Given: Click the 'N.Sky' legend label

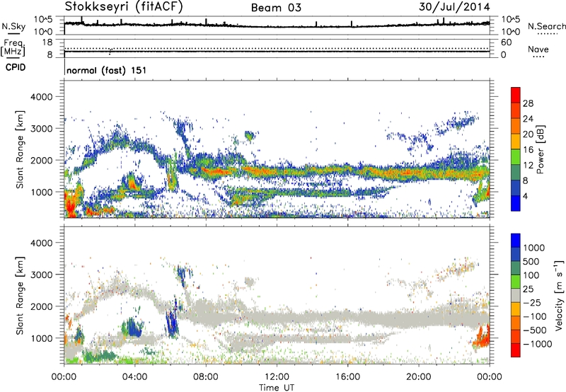Looking at the screenshot, I should 13,26.
